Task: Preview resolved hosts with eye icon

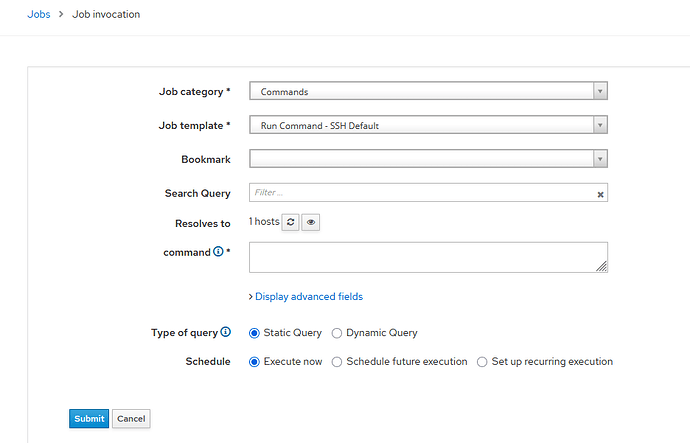Action: [x=311, y=222]
